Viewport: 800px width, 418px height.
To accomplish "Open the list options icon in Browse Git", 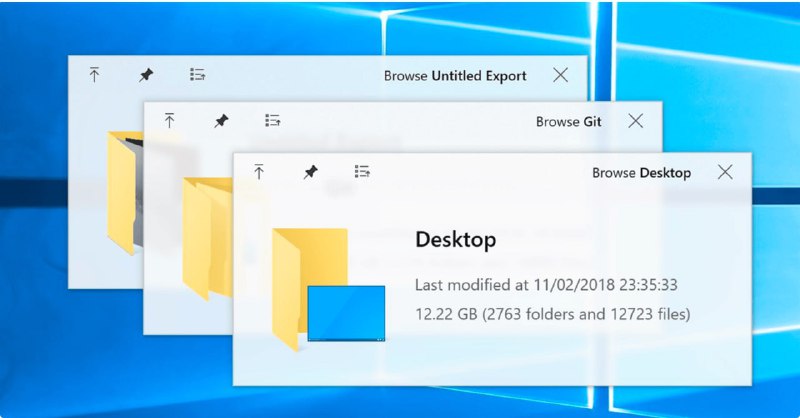I will pyautogui.click(x=273, y=121).
